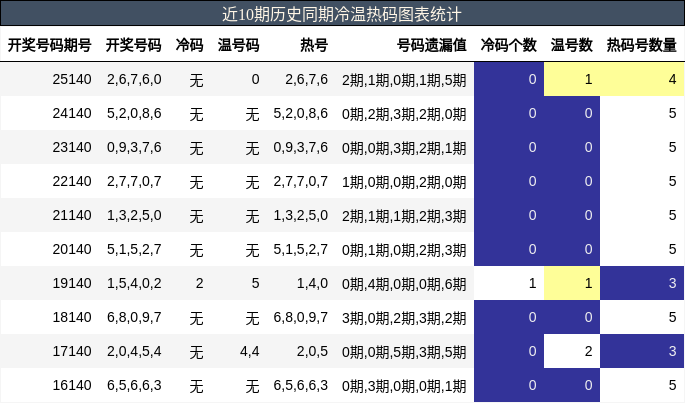This screenshot has width=685, height=403.
Task: Click warm count 2 in row 17140
Action: 572,351
